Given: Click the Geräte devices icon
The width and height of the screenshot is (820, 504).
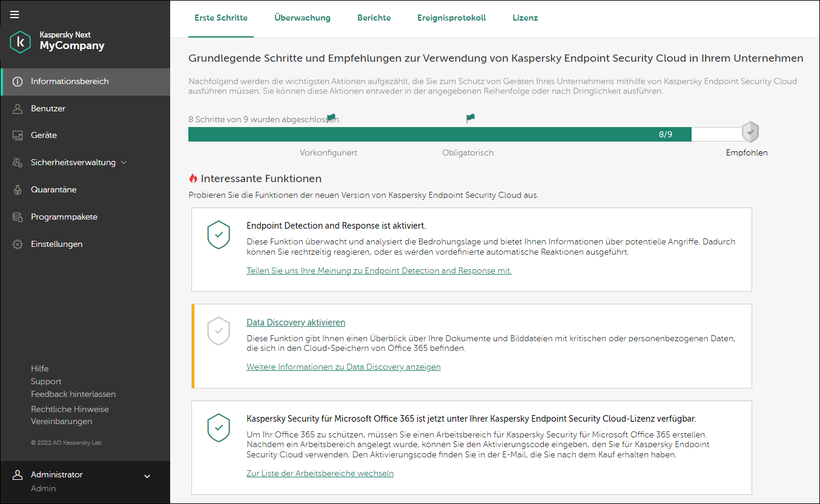Looking at the screenshot, I should [x=18, y=136].
